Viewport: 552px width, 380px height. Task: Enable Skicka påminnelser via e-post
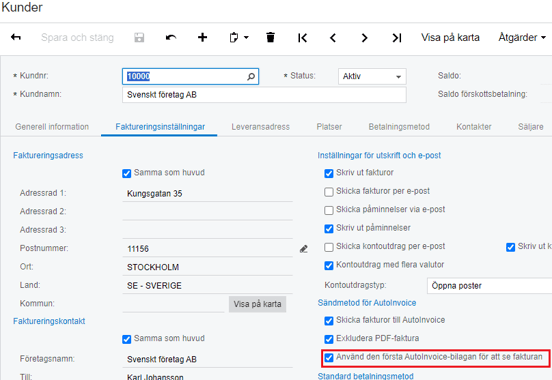coord(329,210)
